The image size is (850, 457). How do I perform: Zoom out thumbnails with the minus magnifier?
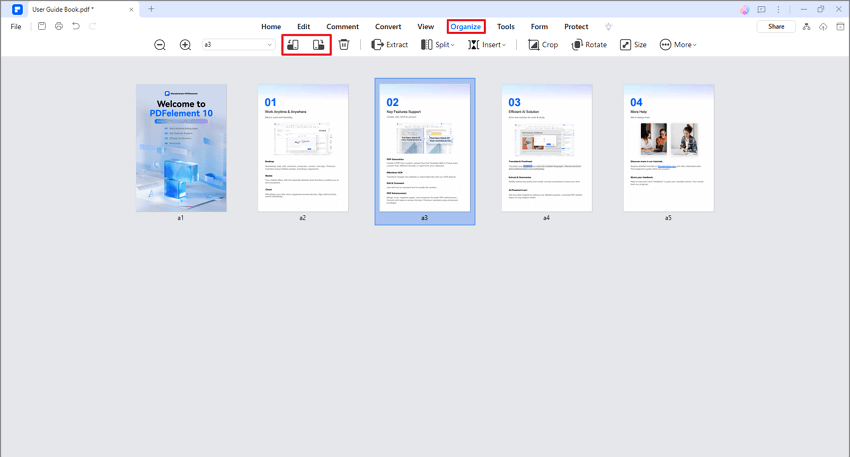(160, 45)
